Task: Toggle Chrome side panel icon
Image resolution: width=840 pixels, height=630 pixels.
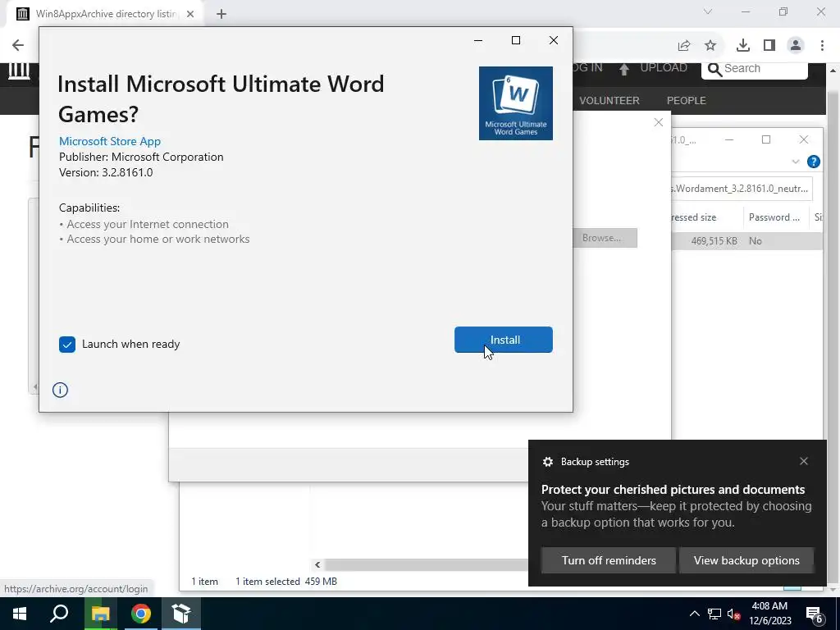Action: tap(769, 46)
